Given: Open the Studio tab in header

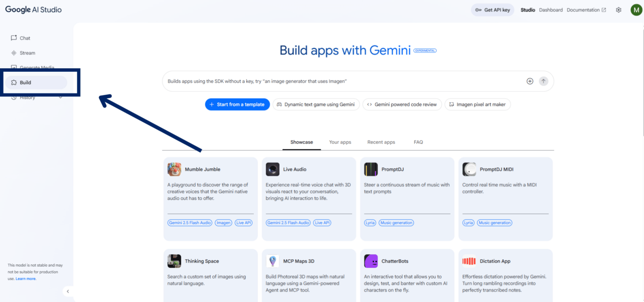Looking at the screenshot, I should point(528,10).
